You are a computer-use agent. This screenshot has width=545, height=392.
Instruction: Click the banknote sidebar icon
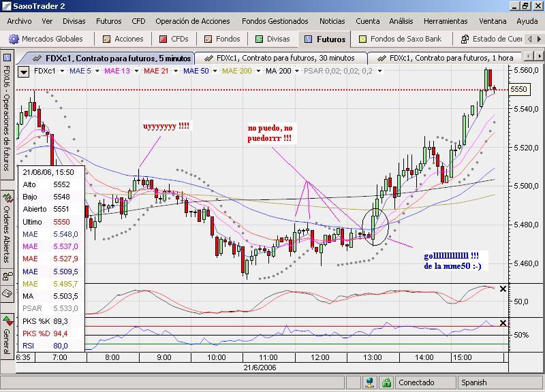click(x=7, y=293)
